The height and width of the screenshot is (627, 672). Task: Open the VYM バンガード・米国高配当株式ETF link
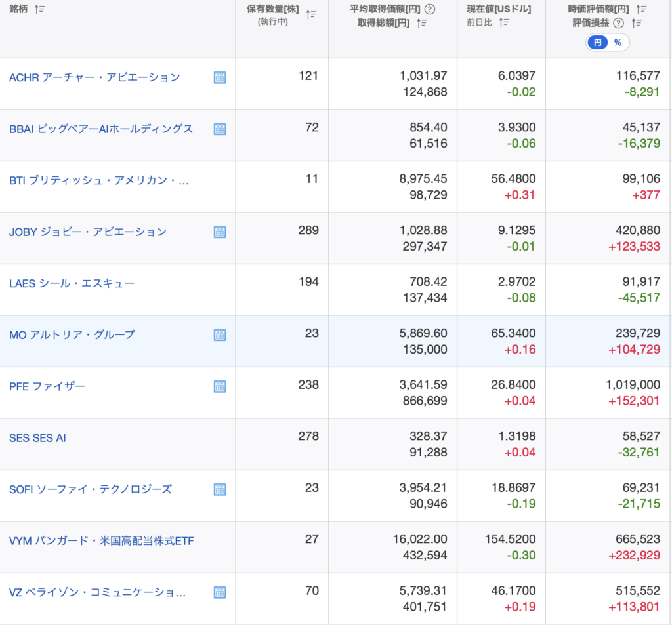pyautogui.click(x=101, y=541)
